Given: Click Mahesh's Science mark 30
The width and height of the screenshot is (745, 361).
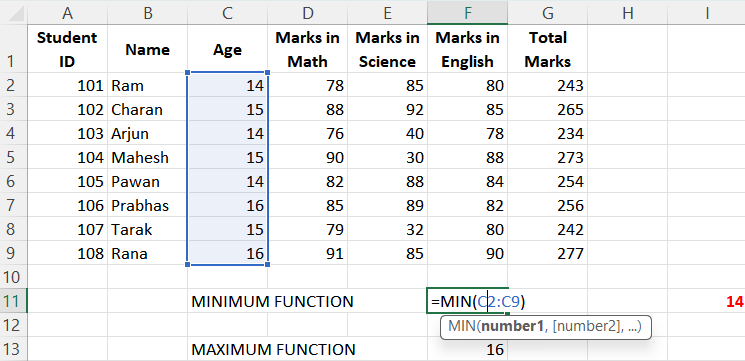Looking at the screenshot, I should 387,157.
